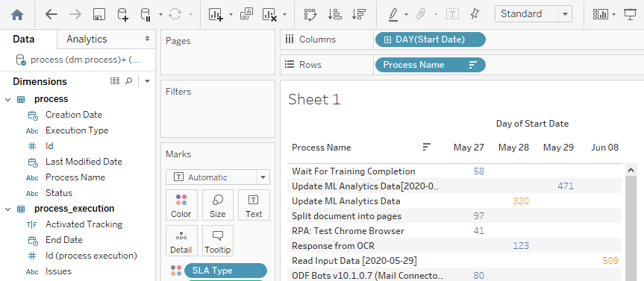This screenshot has width=644, height=281.
Task: Select the Status field
Action: coord(59,193)
